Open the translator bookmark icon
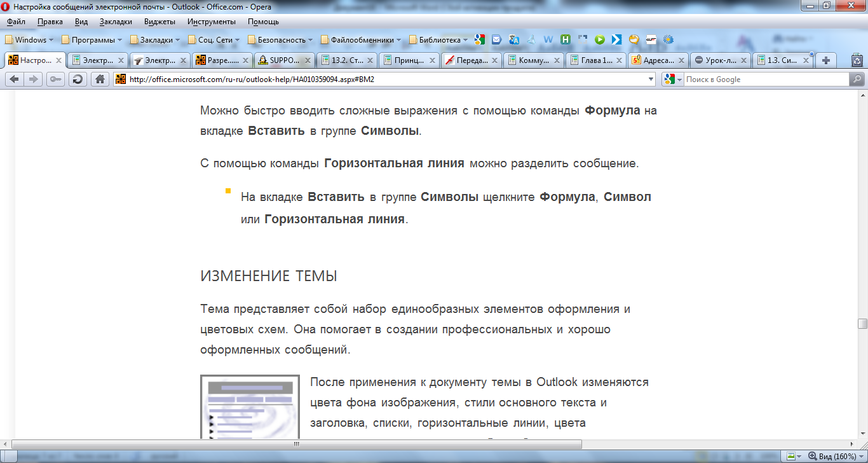868x463 pixels. pos(514,39)
